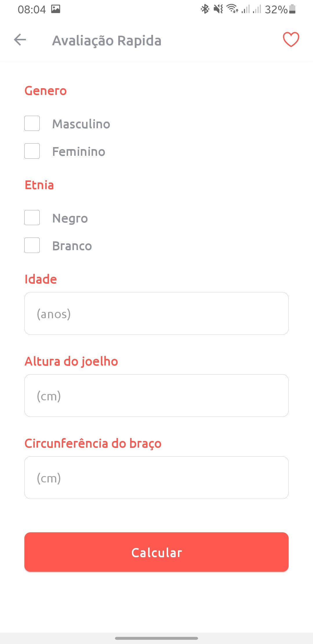Tap the Wi-Fi status icon

pos(232,9)
